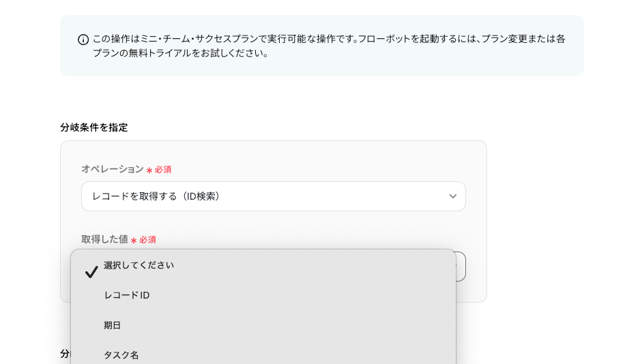Click the 必須 marker beside 取得した値
This screenshot has width=640, height=364.
(148, 240)
